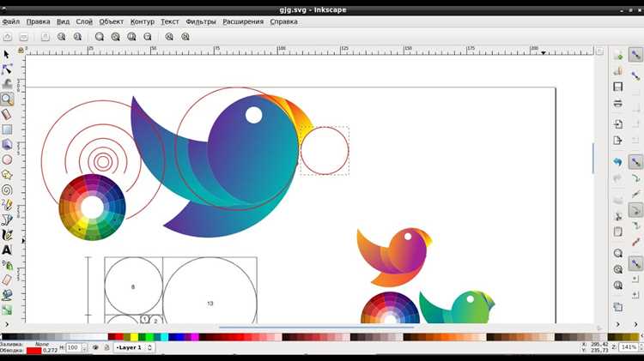The height and width of the screenshot is (361, 644).
Task: Toggle snap to line midpoints
Action: coord(635,242)
